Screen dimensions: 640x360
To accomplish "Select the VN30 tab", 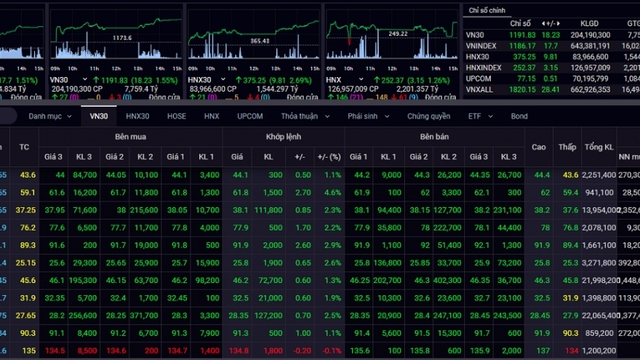I will coord(99,116).
